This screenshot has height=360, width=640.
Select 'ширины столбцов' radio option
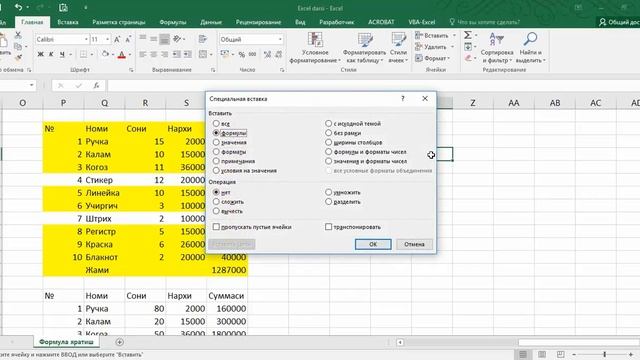(329, 142)
